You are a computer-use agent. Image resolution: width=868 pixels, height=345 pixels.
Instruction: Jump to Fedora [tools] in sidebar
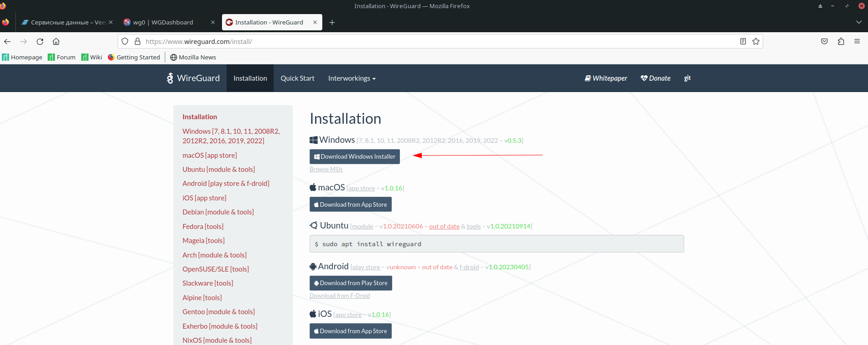pyautogui.click(x=203, y=226)
